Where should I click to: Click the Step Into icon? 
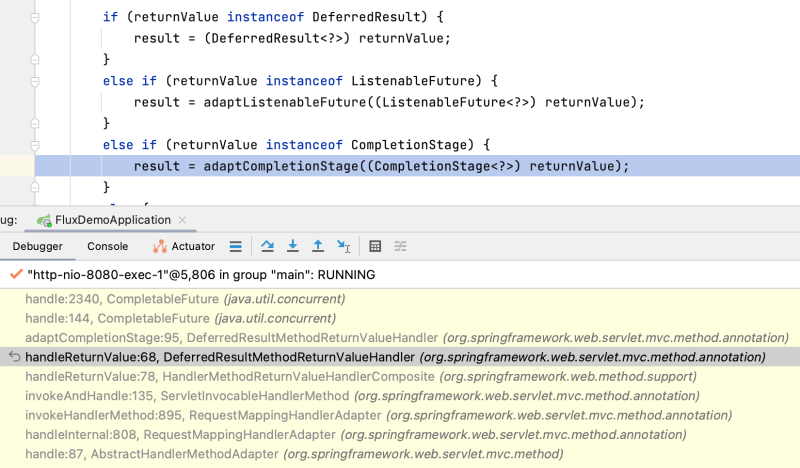293,246
